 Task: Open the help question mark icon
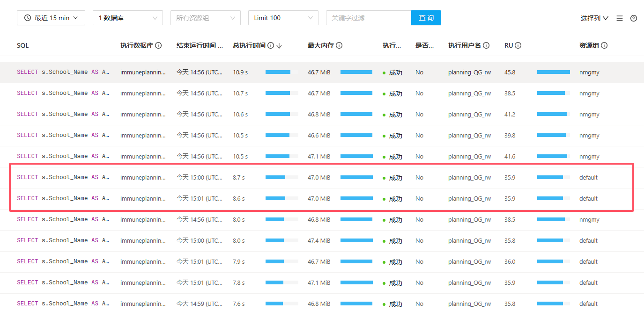coord(634,18)
